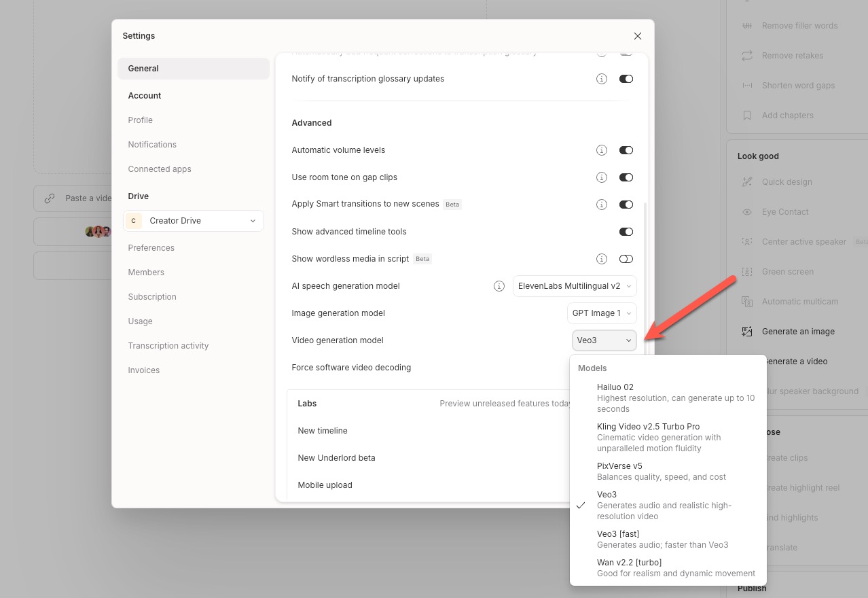Open the GPT Image 1 model dropdown
868x598 pixels.
(602, 313)
